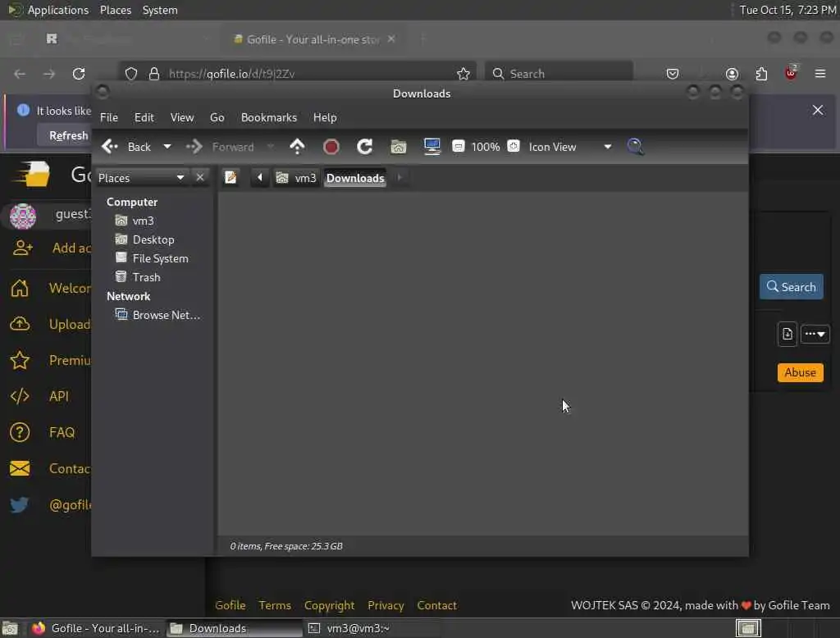Open the View menu
Screen dimensions: 840x638
[182, 117]
